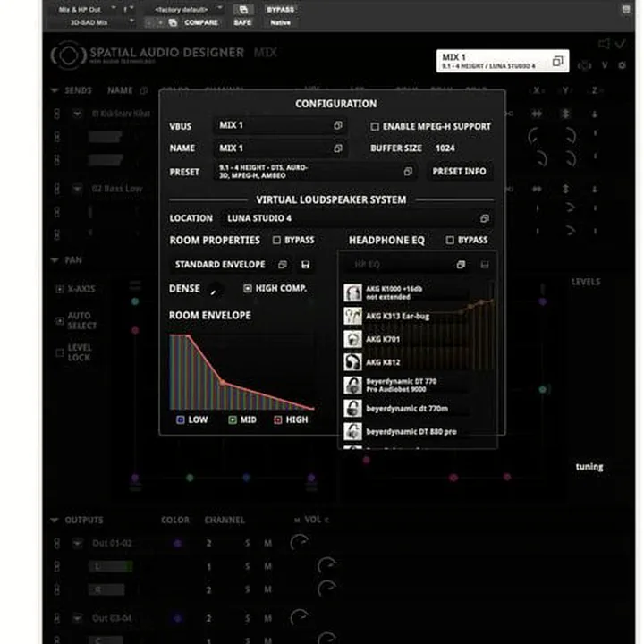Open the PRESET 9.1-4 HEIGHT dropdown
644x644 pixels.
315,171
